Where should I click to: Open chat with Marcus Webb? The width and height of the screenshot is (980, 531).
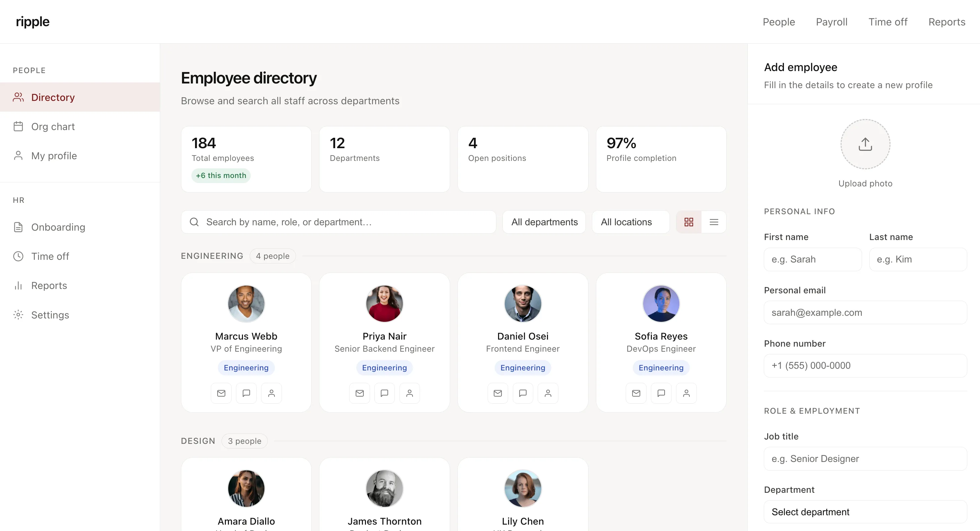click(x=246, y=393)
